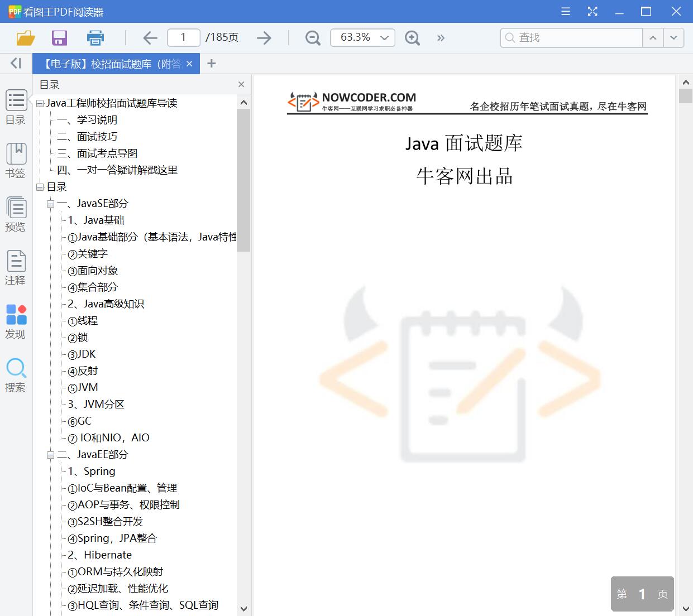The image size is (693, 616).
Task: Zoom in with plus magnifier
Action: [x=412, y=38]
